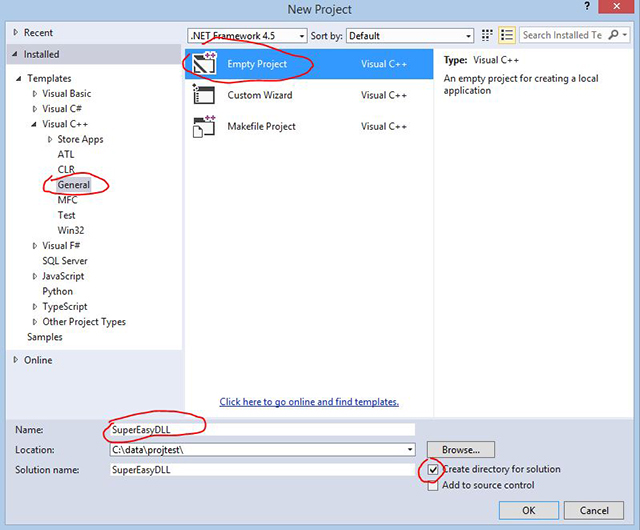Open the Location path dropdown arrow
The height and width of the screenshot is (530, 640).
[x=409, y=450]
